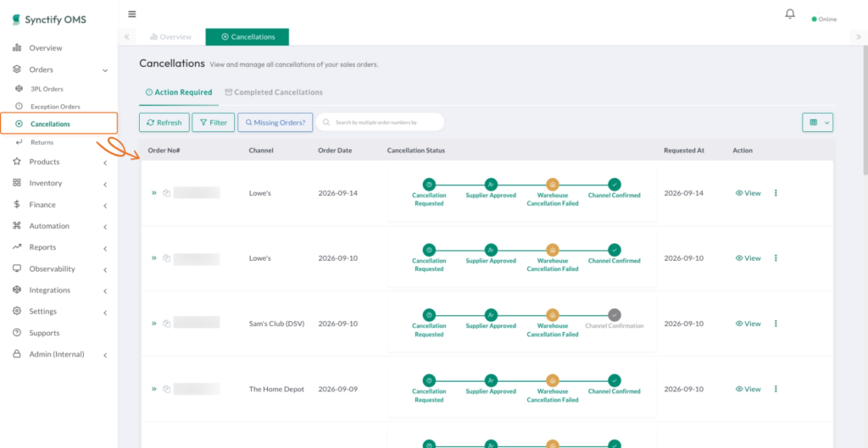Select the Cancellations page tab
868x448 pixels.
[x=248, y=37]
